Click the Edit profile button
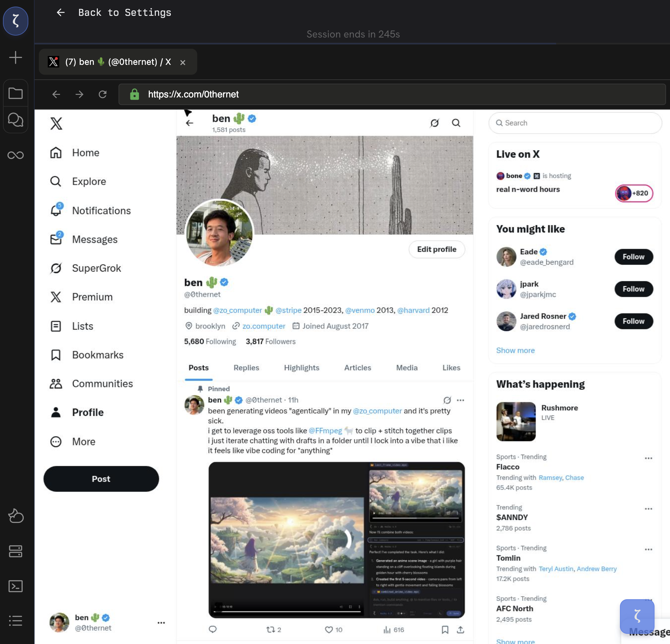Image resolution: width=670 pixels, height=644 pixels. tap(437, 249)
